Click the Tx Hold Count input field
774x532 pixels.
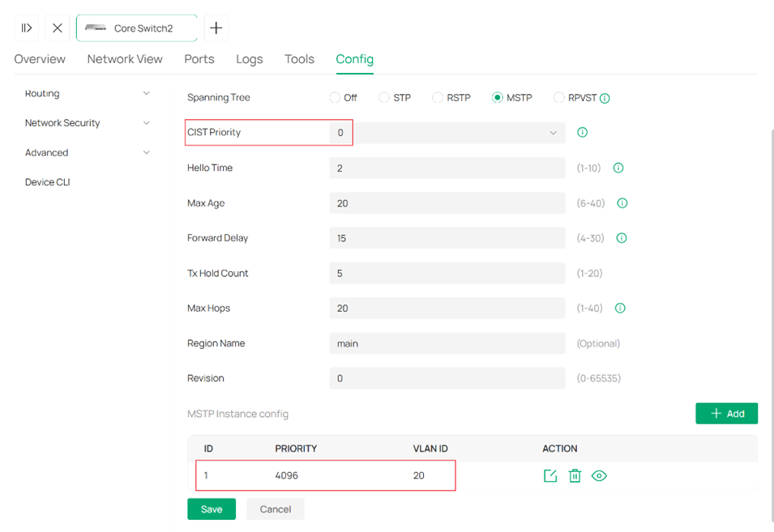coord(447,273)
